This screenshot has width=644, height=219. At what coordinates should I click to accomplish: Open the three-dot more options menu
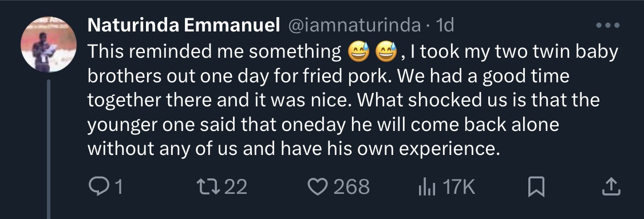tap(608, 25)
